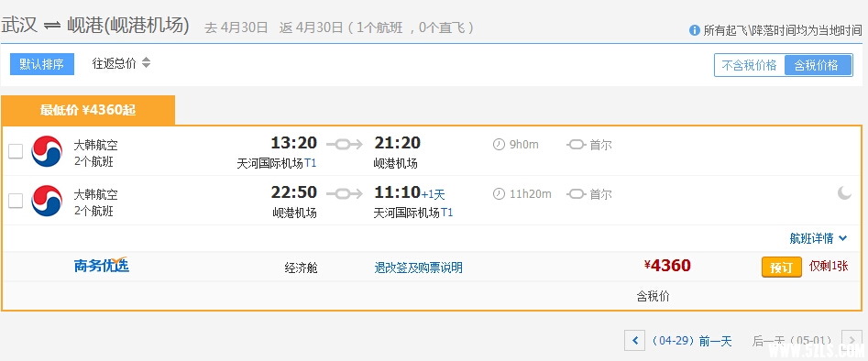
Task: Expand 航班详情 flight details
Action: [x=819, y=238]
